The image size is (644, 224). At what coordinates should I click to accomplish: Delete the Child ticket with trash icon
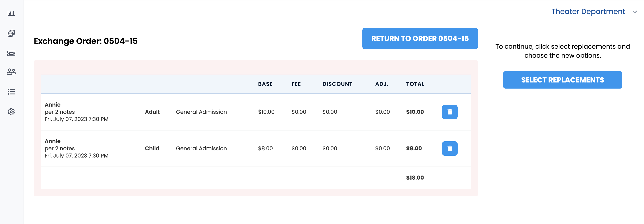tap(449, 148)
